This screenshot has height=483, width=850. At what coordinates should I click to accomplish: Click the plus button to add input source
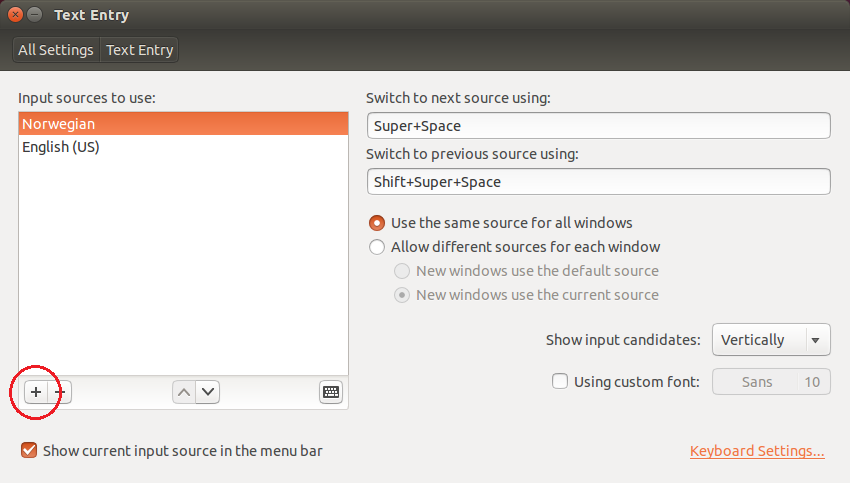click(35, 392)
